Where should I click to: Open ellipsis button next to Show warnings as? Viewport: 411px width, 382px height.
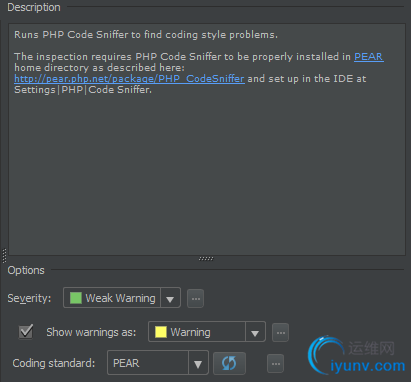pos(281,332)
